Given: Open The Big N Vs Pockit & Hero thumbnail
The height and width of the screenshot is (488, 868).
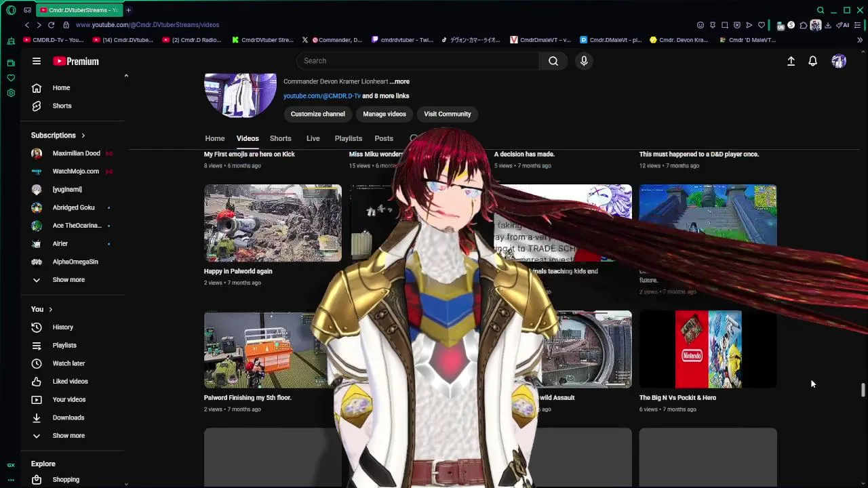Looking at the screenshot, I should coord(708,350).
